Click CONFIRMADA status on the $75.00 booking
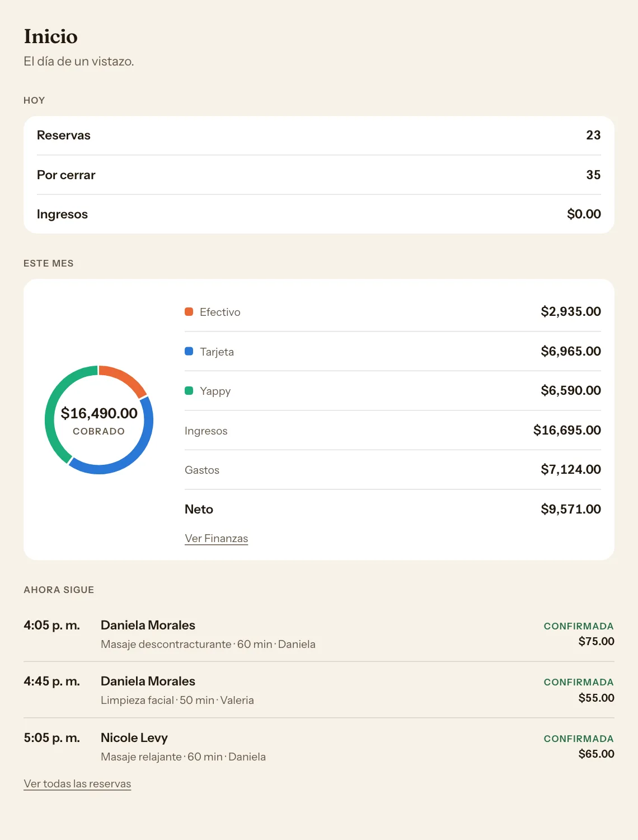The image size is (638, 840). tap(579, 626)
